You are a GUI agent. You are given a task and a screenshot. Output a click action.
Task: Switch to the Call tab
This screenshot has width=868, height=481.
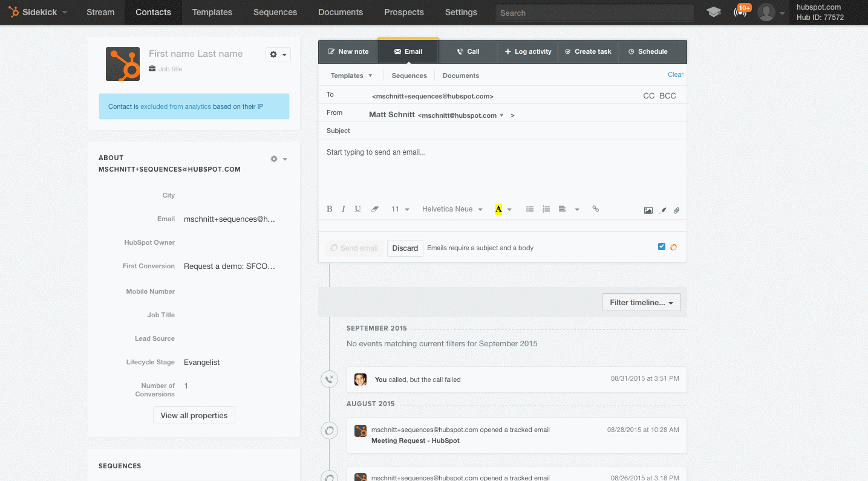[x=468, y=51]
